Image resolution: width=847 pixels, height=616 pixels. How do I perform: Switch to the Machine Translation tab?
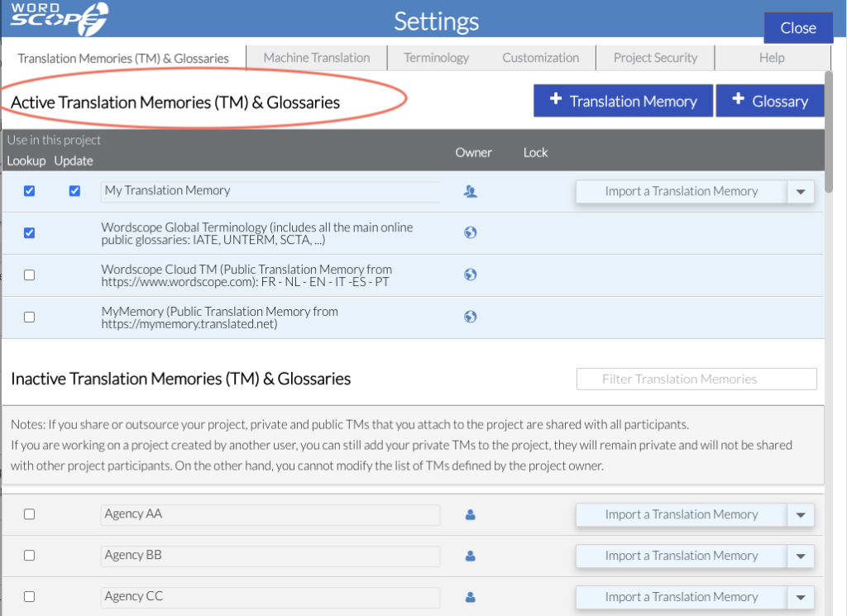(x=317, y=58)
